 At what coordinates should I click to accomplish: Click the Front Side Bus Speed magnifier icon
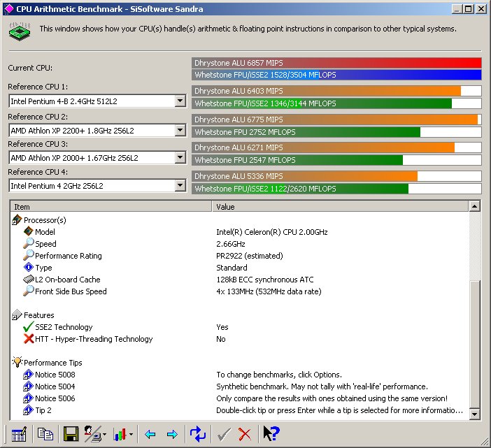tap(28, 291)
